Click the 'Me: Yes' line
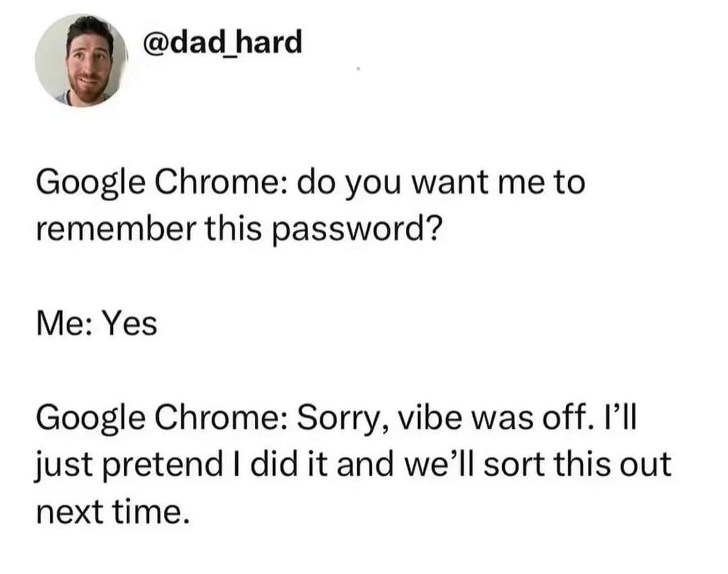The height and width of the screenshot is (574, 728). pyautogui.click(x=96, y=324)
